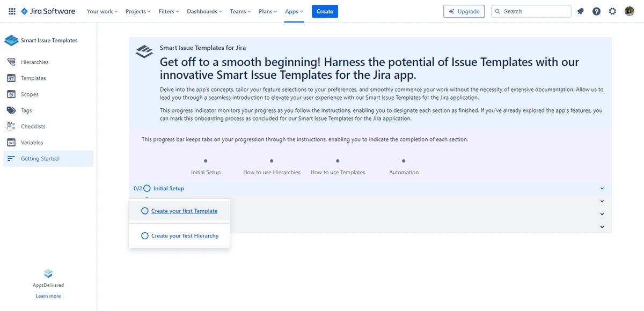Click the Learn more link
644x311 pixels.
[48, 296]
